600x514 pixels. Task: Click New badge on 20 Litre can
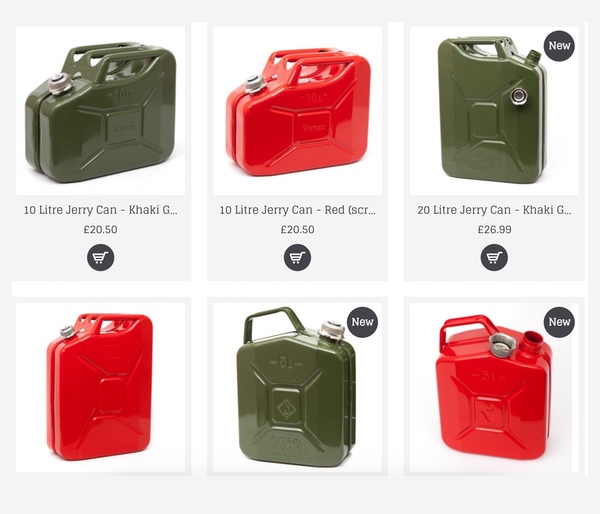pyautogui.click(x=559, y=46)
